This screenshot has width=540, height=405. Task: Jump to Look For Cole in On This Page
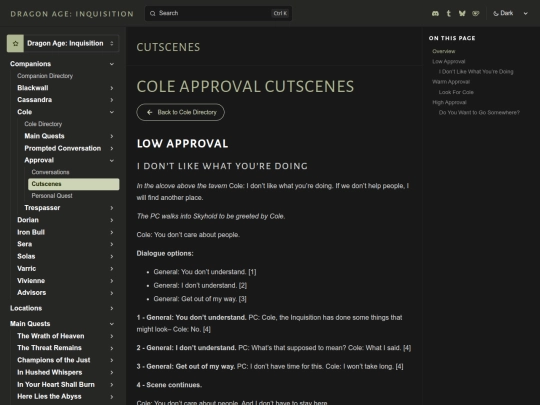pyautogui.click(x=456, y=92)
